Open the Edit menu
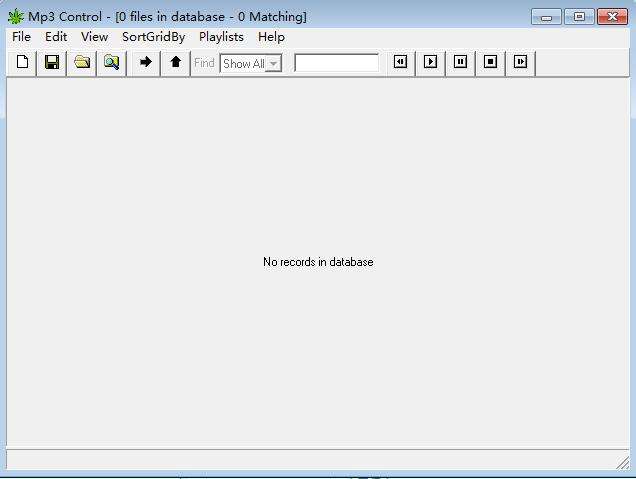 point(56,37)
